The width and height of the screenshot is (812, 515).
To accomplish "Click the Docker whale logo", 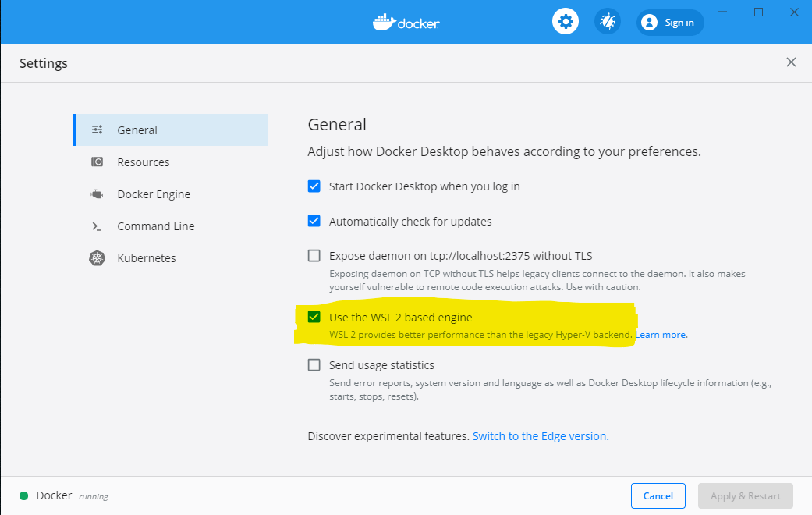I will pyautogui.click(x=385, y=23).
